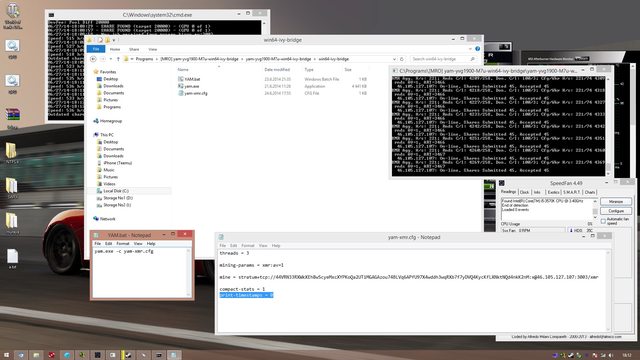640x360 pixels.
Task: Click the Windows Start button in the taskbar
Action: tap(6, 355)
